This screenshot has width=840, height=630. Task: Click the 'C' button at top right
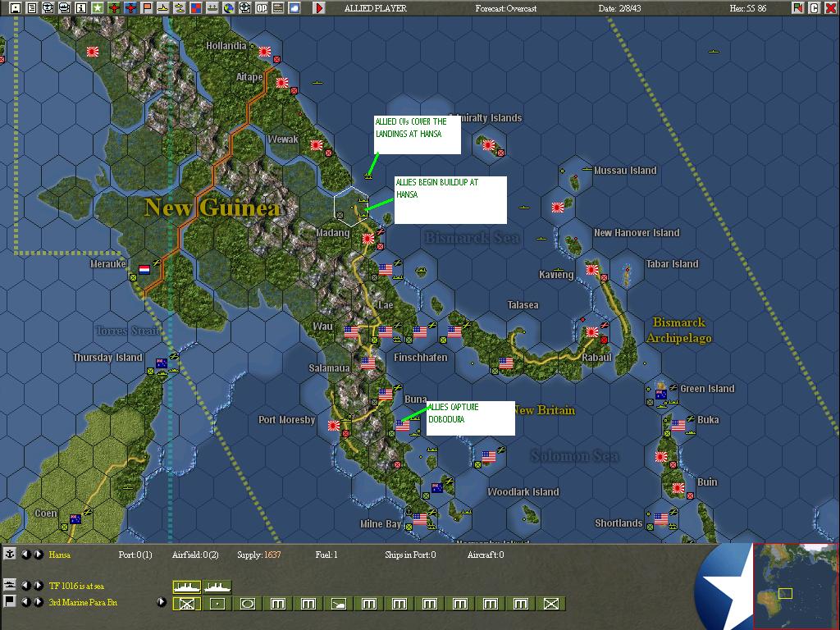814,8
